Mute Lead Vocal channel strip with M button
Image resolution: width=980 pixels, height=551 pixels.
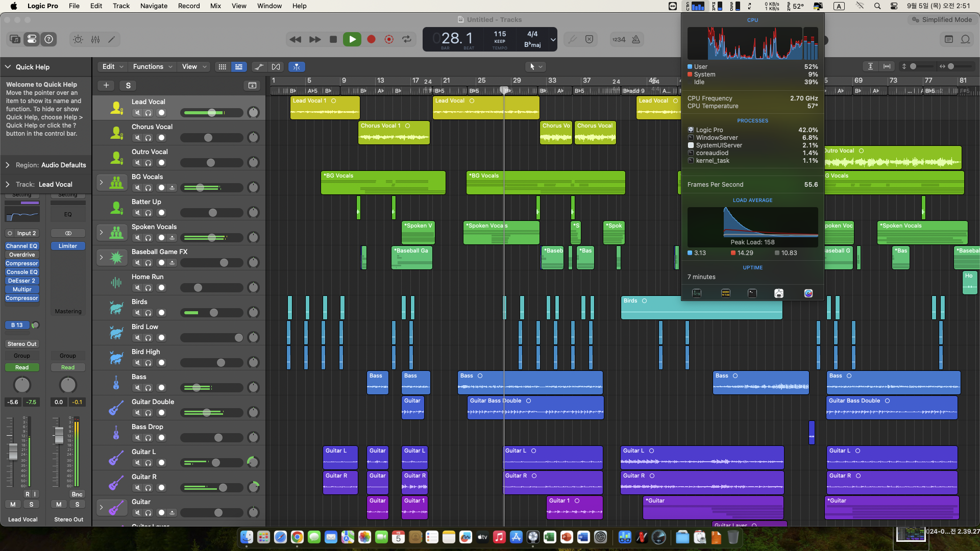pyautogui.click(x=13, y=504)
